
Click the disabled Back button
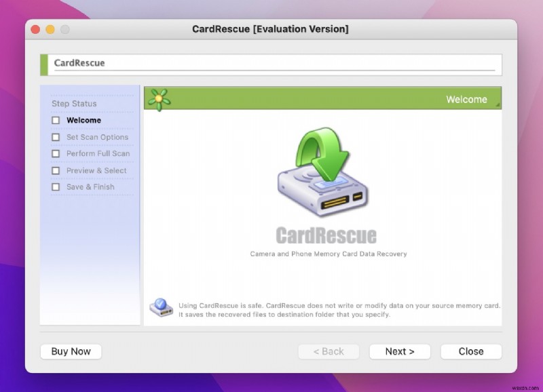(329, 351)
